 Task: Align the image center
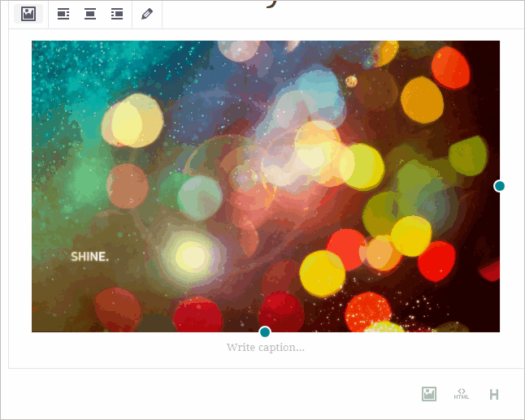point(90,14)
